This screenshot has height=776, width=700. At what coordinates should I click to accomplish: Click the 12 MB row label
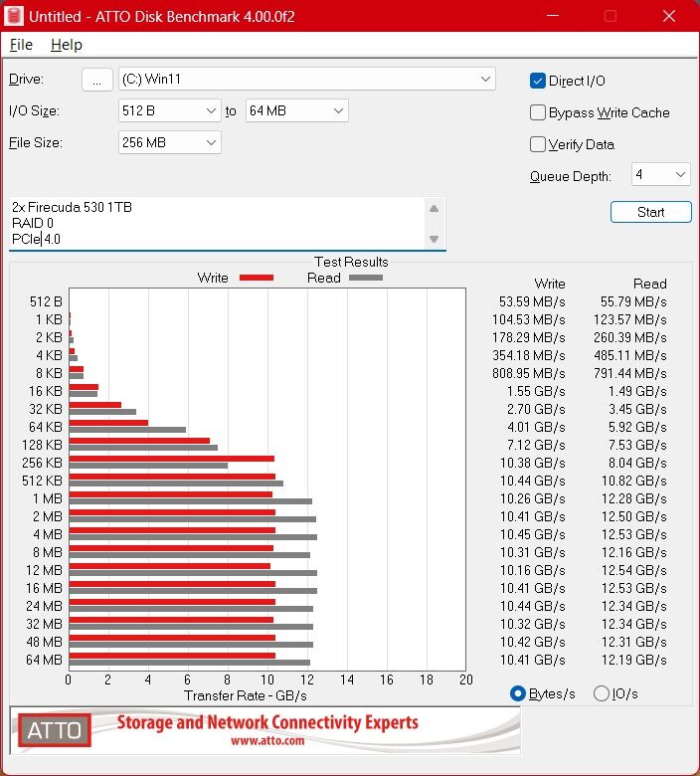click(44, 570)
